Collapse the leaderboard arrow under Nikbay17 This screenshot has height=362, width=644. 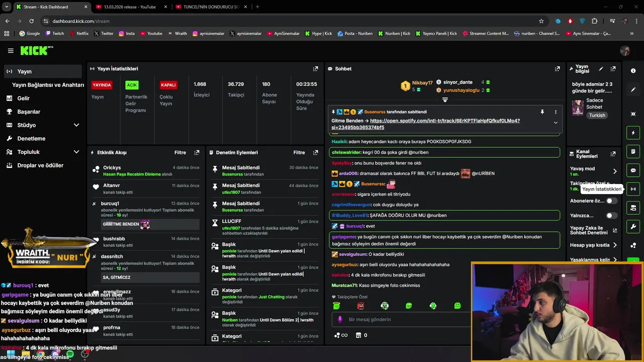click(445, 100)
